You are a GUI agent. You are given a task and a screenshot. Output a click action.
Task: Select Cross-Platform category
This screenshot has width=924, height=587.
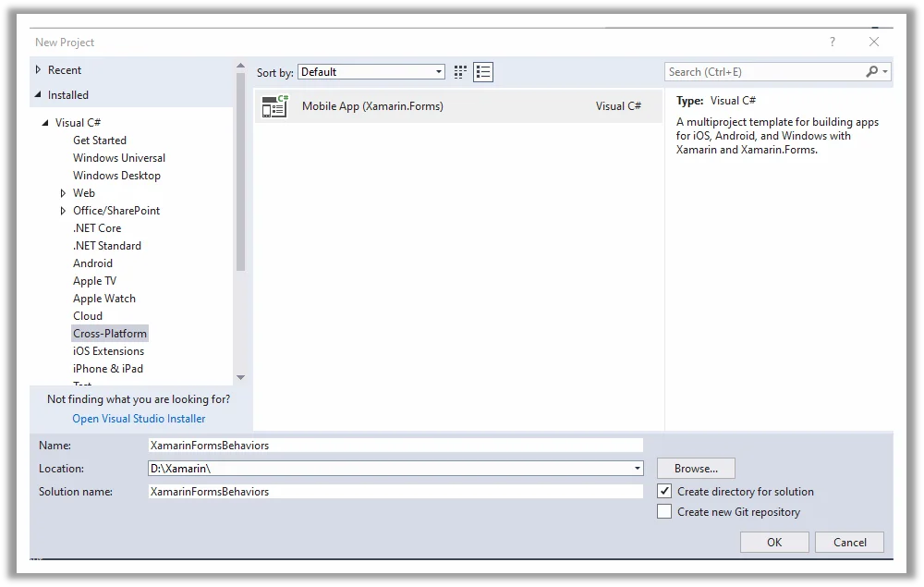110,334
